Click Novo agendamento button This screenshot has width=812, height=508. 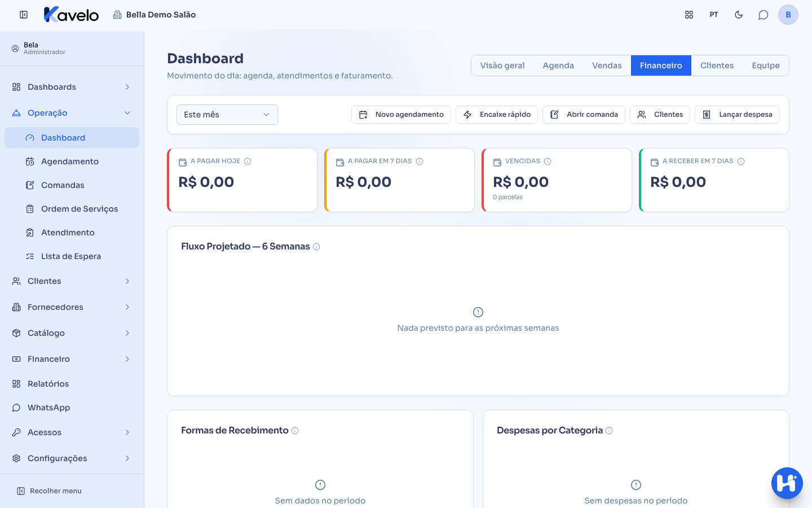coord(401,115)
